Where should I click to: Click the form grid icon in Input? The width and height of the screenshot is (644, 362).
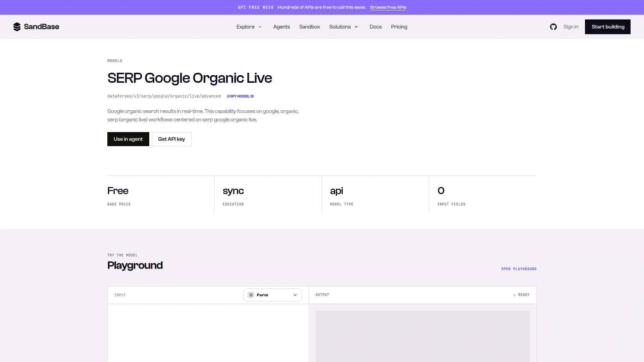pos(251,295)
